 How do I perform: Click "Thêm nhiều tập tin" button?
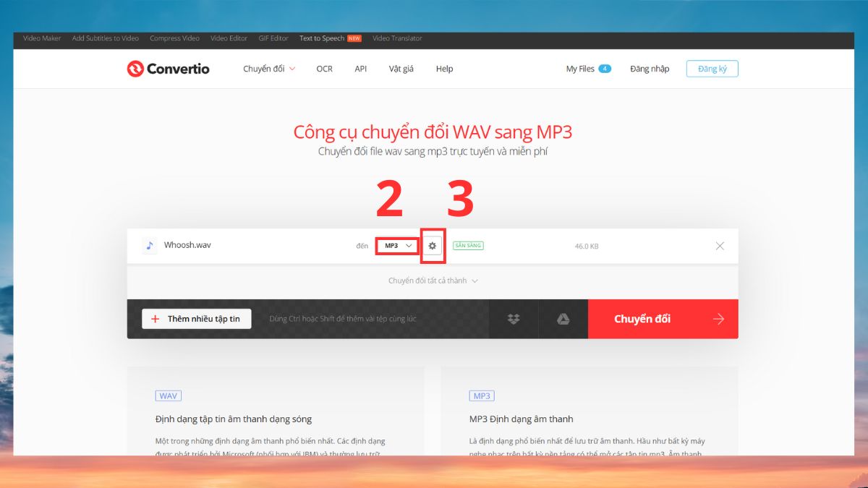pos(197,319)
